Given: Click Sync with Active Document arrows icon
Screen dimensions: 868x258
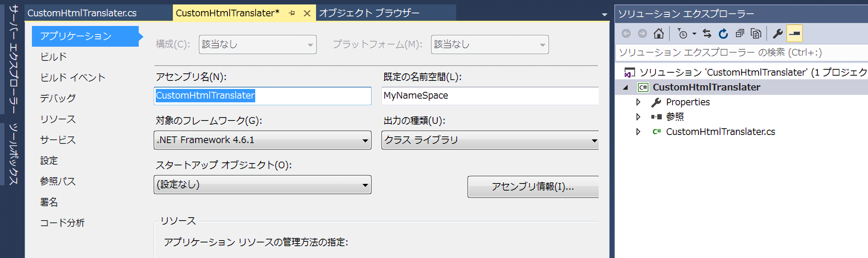Looking at the screenshot, I should point(707,34).
